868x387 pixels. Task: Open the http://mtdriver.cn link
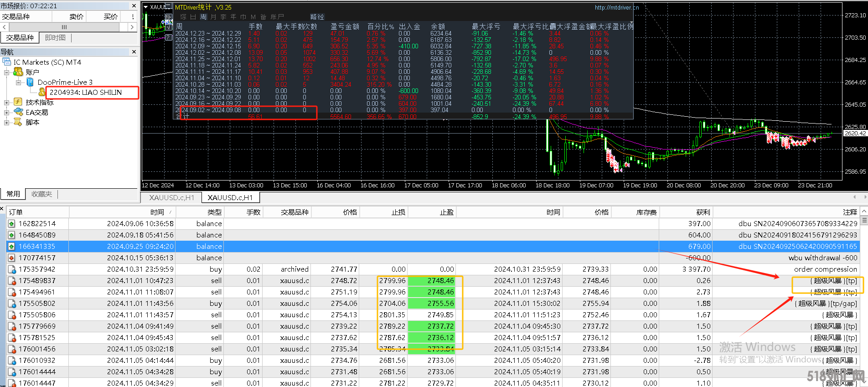(617, 7)
